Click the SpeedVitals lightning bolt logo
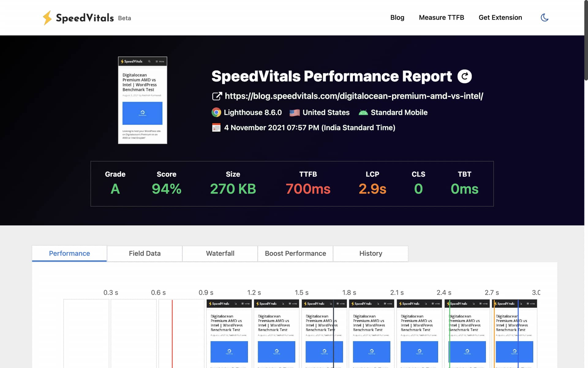Screen dimensions: 588x368 click(47, 18)
